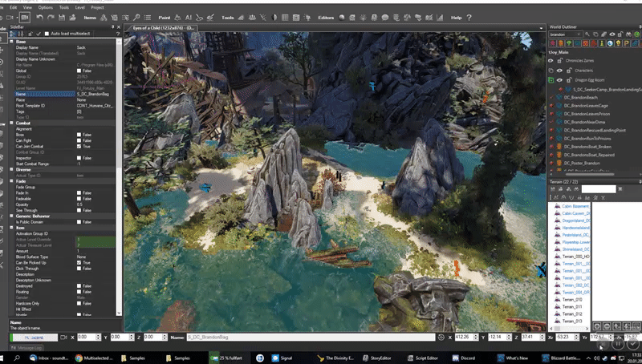This screenshot has height=364, width=642.
Task: Switch to Script Editor in the taskbar
Action: coord(421,358)
